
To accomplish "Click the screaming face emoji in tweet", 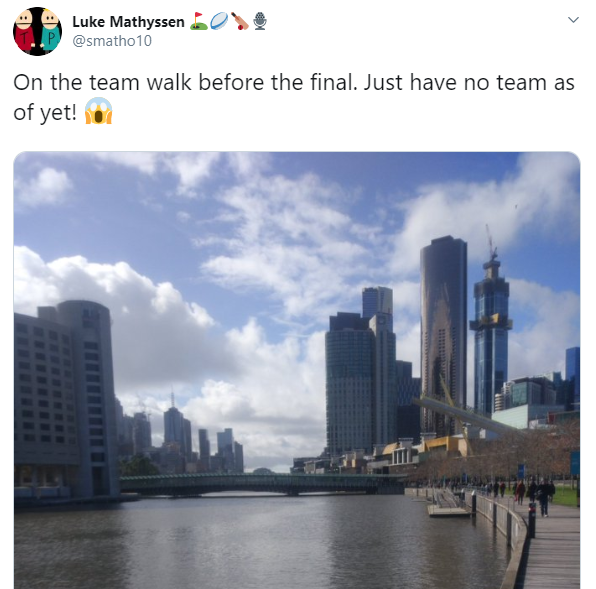I will coord(98,111).
